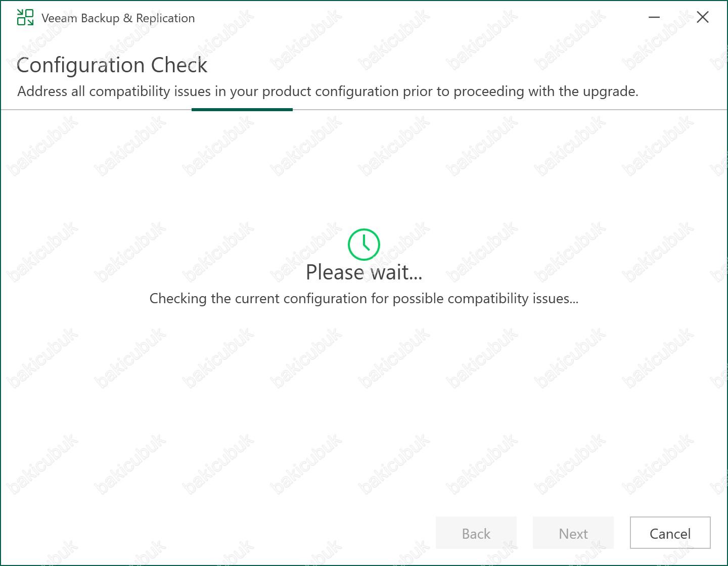Click the greyed-out Back button

(x=476, y=533)
